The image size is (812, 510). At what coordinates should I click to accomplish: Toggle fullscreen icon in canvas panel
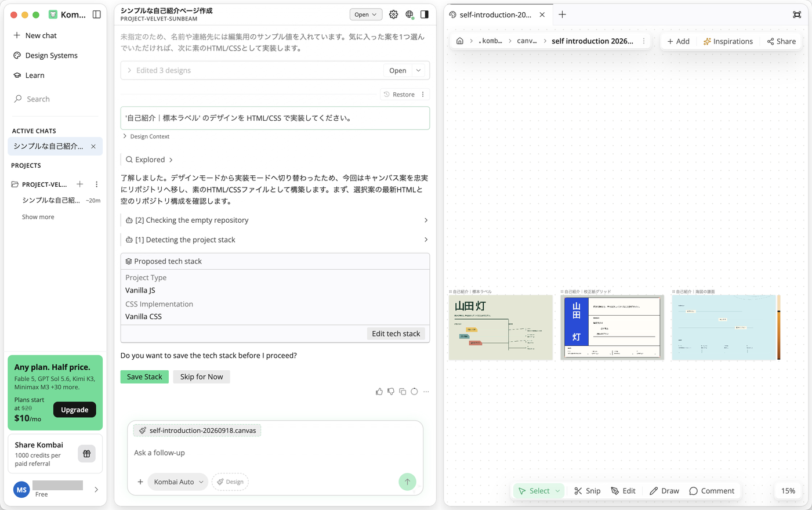(x=797, y=15)
